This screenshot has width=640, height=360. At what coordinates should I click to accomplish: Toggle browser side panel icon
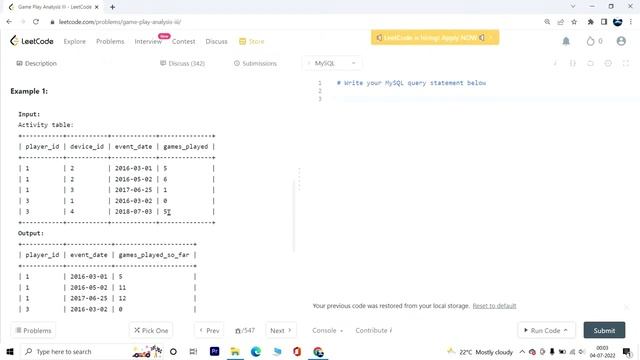click(x=604, y=22)
